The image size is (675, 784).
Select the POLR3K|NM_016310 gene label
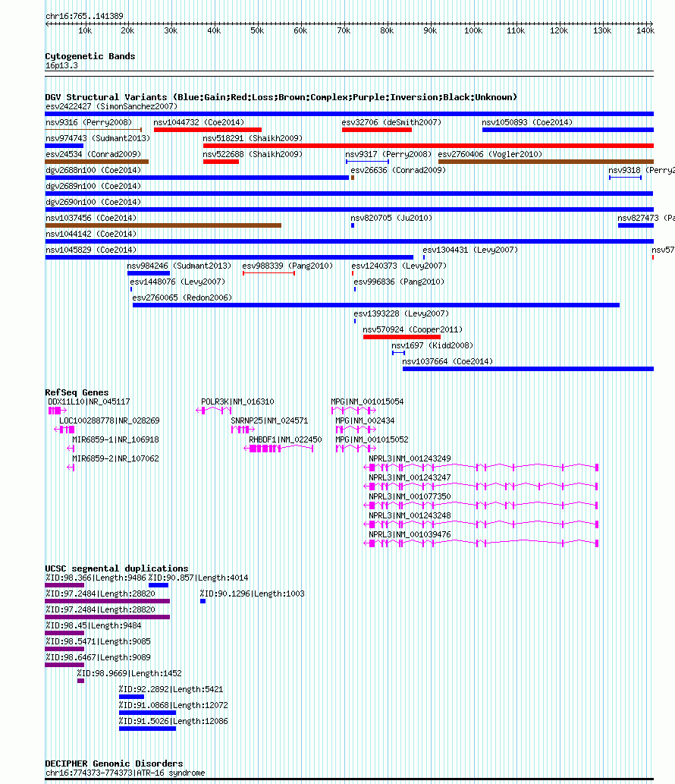click(x=237, y=402)
